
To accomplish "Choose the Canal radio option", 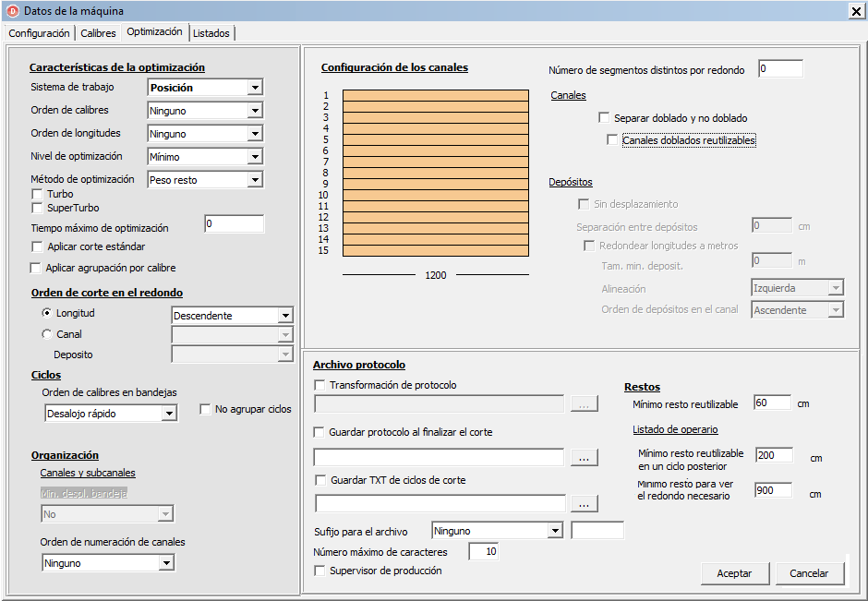I will click(x=47, y=334).
